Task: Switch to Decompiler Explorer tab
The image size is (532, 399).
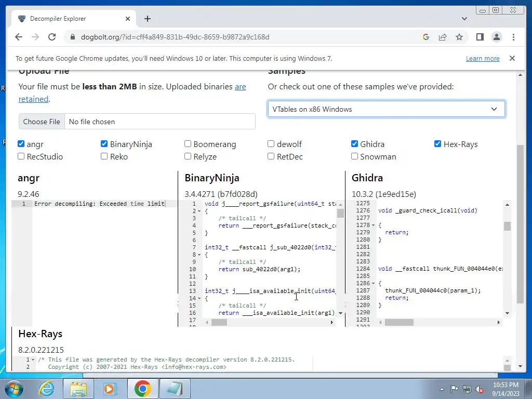Action: 74,19
